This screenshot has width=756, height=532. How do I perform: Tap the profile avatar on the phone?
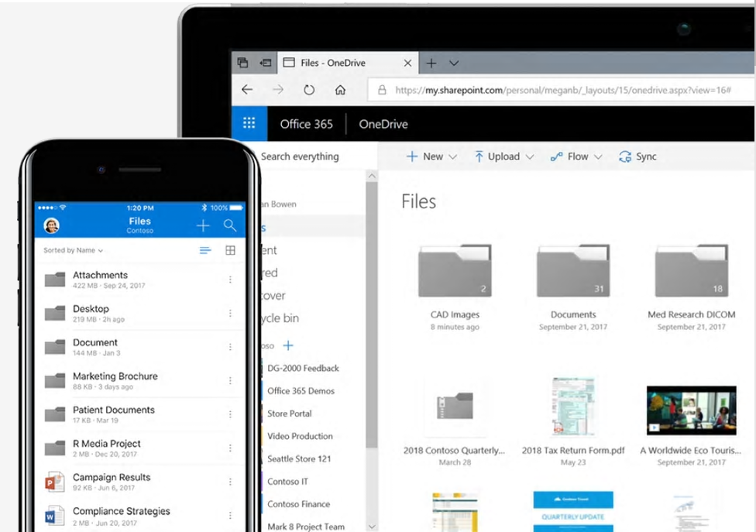(52, 225)
